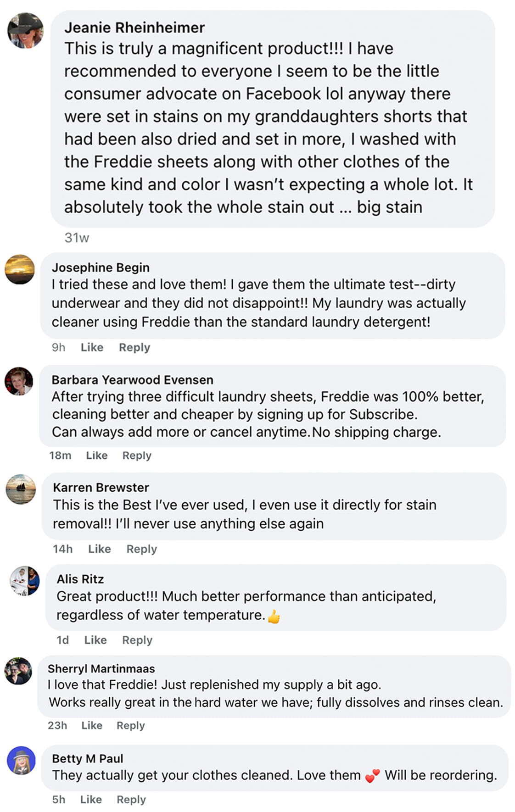Open Sherryl Martinmaas's profile photo
Screen dimensions: 515x812
[18, 671]
